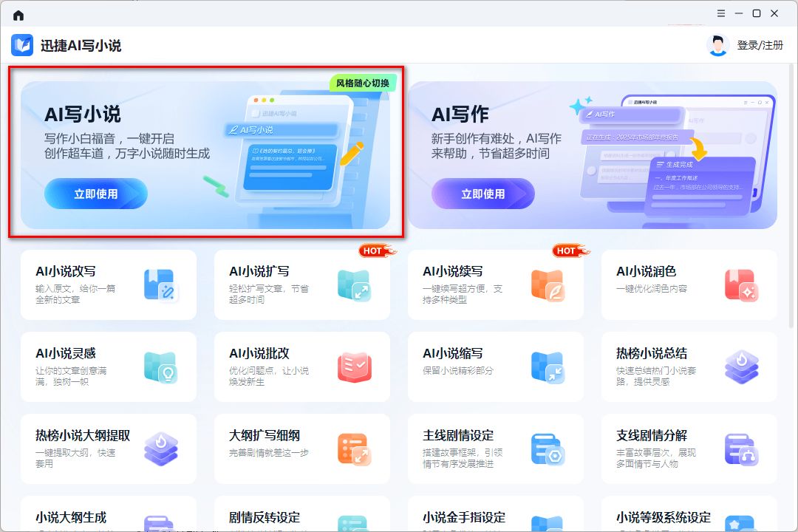Choose the 支线剧情分解 title
The width and height of the screenshot is (798, 532).
[x=652, y=435]
